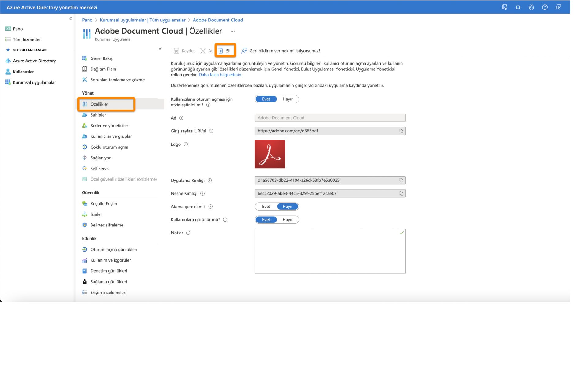Set Kullanıcılara görünür mü to Evet
Image resolution: width=588 pixels, height=369 pixels.
click(266, 220)
